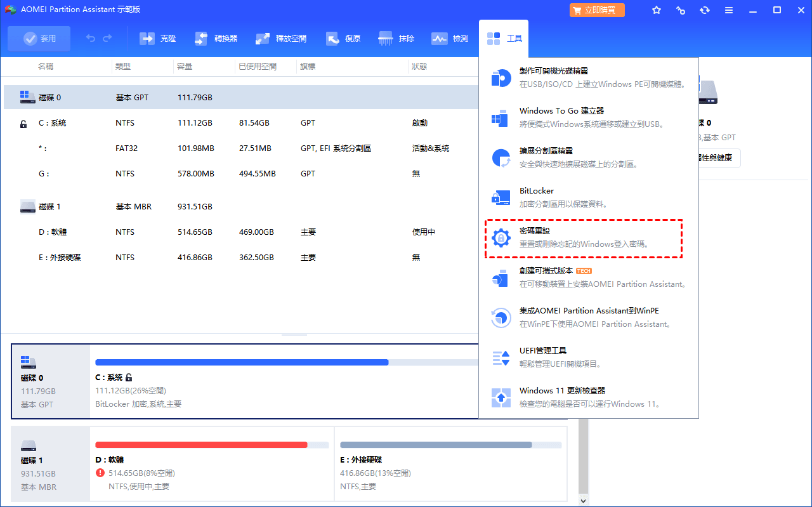Click the 已使用空間 column header
Viewport: 812px width, 507px height.
[x=258, y=67]
